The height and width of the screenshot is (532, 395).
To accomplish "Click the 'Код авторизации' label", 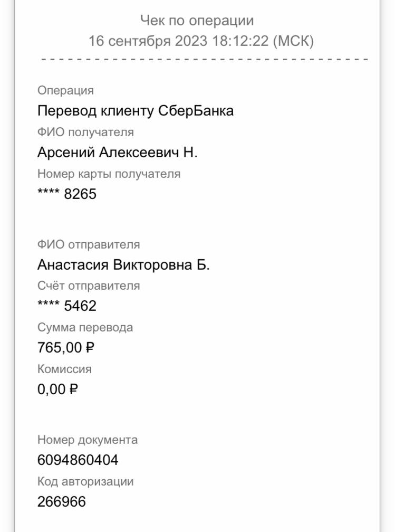I will 85,482.
